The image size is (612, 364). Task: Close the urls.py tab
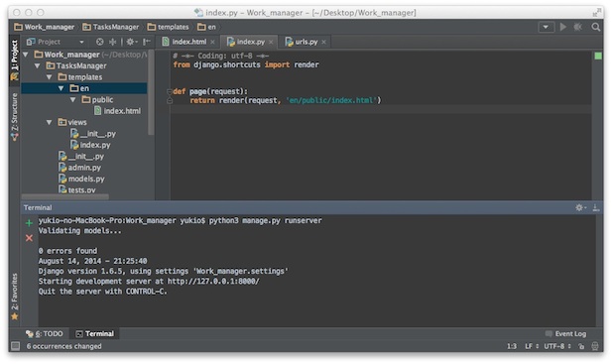[323, 42]
